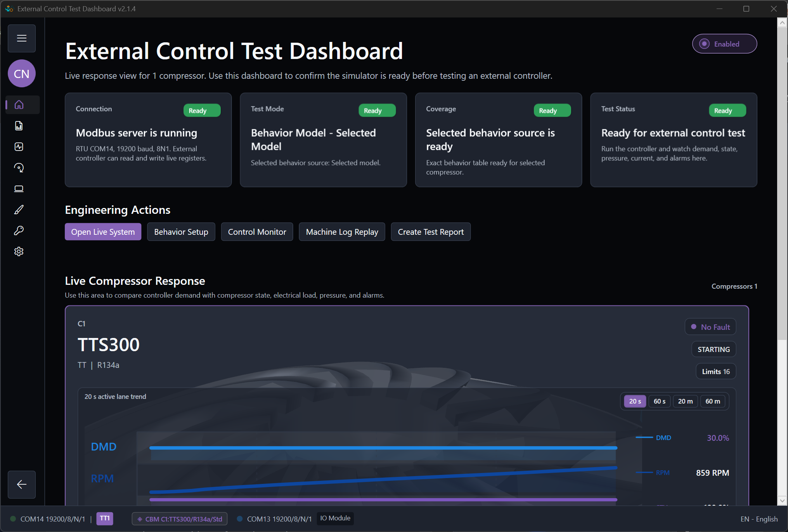Screen dimensions: 788x532
Task: Click the DMD legend entry
Action: [654, 438]
